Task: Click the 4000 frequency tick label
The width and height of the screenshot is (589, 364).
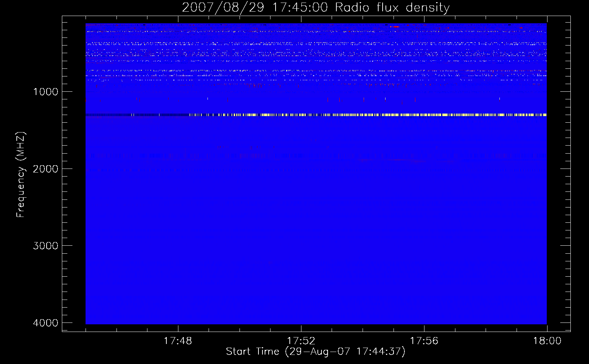Action: [46, 323]
